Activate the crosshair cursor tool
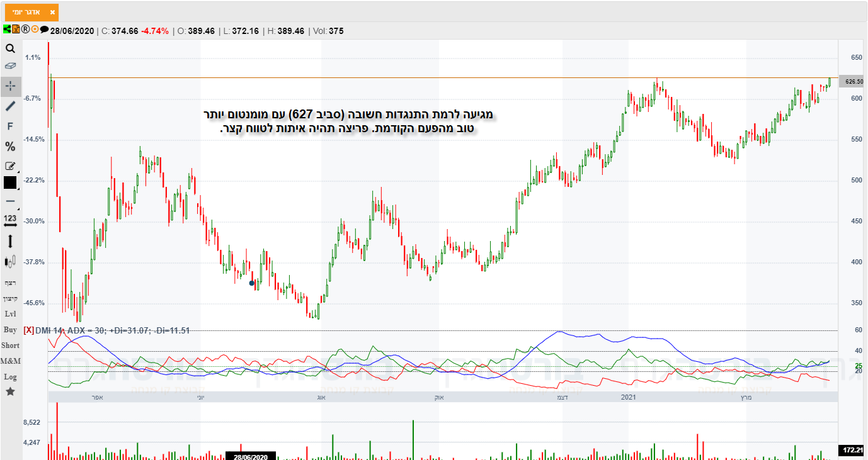868x460 pixels. point(10,86)
